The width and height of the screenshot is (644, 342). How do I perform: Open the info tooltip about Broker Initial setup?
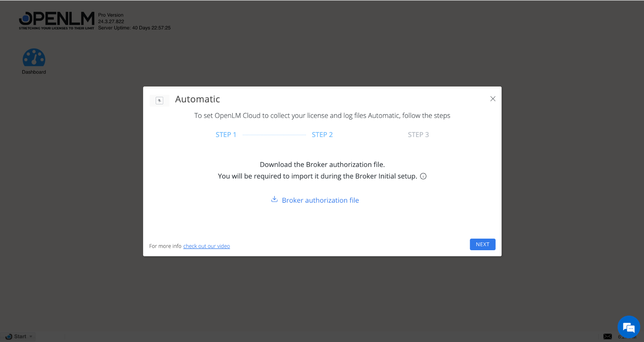point(423,176)
